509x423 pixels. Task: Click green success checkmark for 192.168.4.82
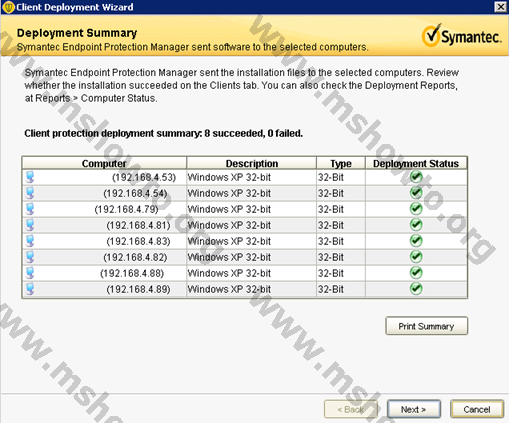[416, 257]
